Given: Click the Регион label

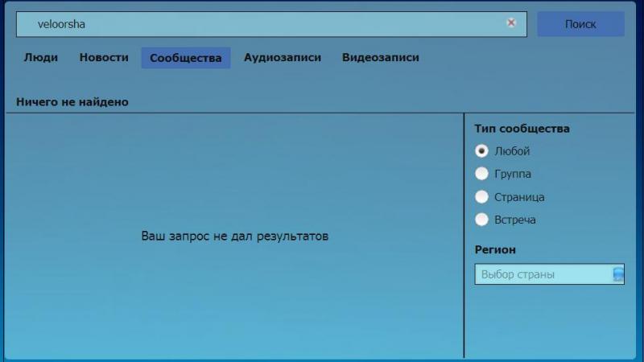Looking at the screenshot, I should 495,249.
